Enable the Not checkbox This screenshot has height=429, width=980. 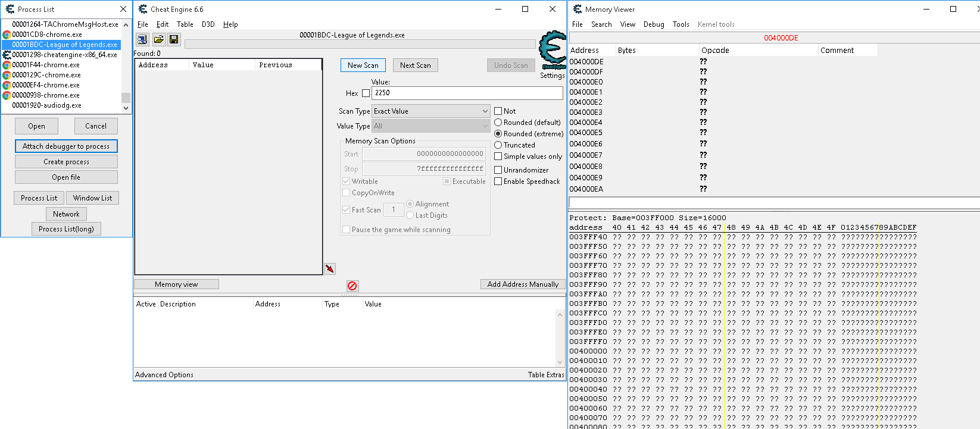pos(498,111)
